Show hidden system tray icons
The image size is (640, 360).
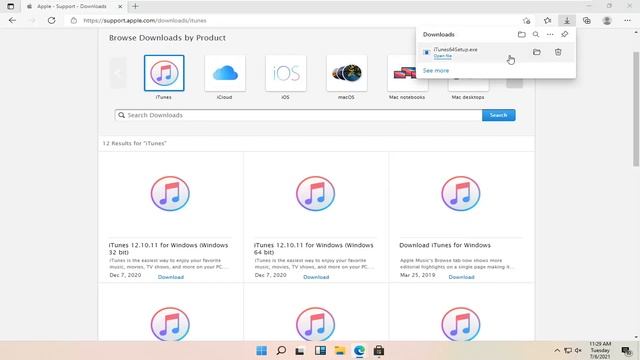tap(557, 351)
